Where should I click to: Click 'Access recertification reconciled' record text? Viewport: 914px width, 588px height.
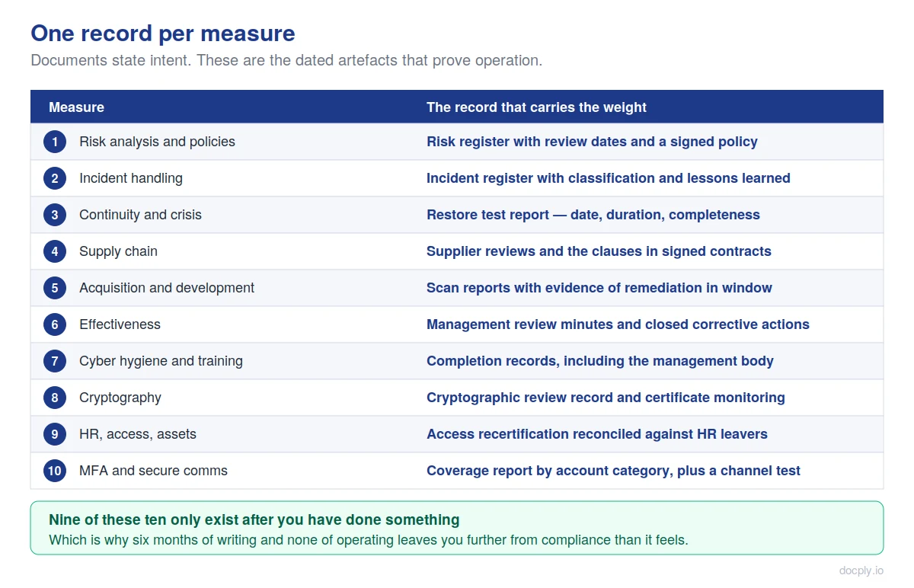[x=597, y=434]
